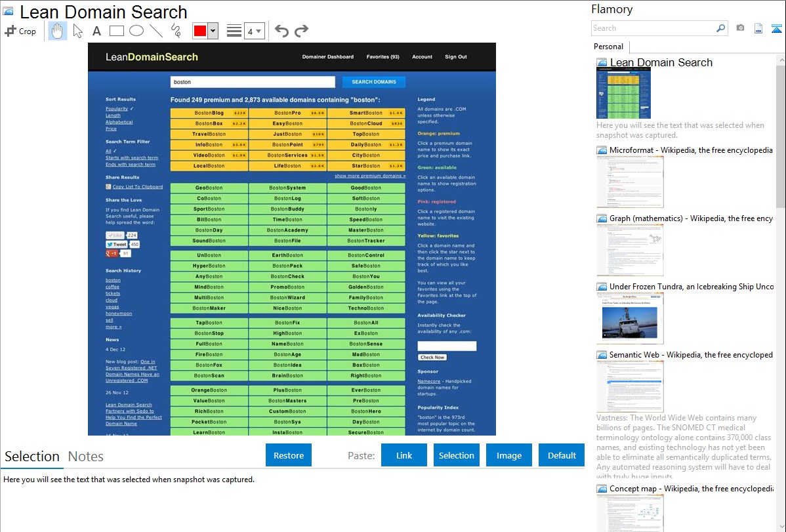The height and width of the screenshot is (532, 786).
Task: Switch to the Notes tab
Action: (x=86, y=457)
